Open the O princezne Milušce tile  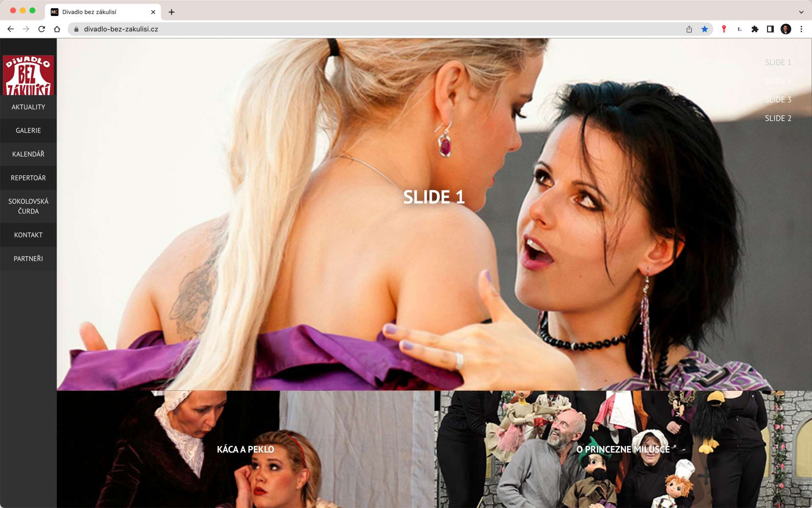click(623, 449)
